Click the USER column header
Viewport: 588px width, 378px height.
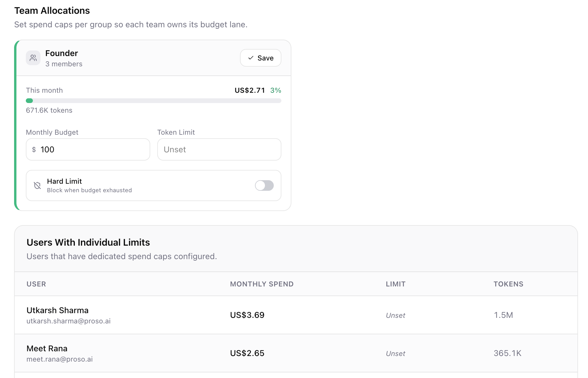pos(36,284)
